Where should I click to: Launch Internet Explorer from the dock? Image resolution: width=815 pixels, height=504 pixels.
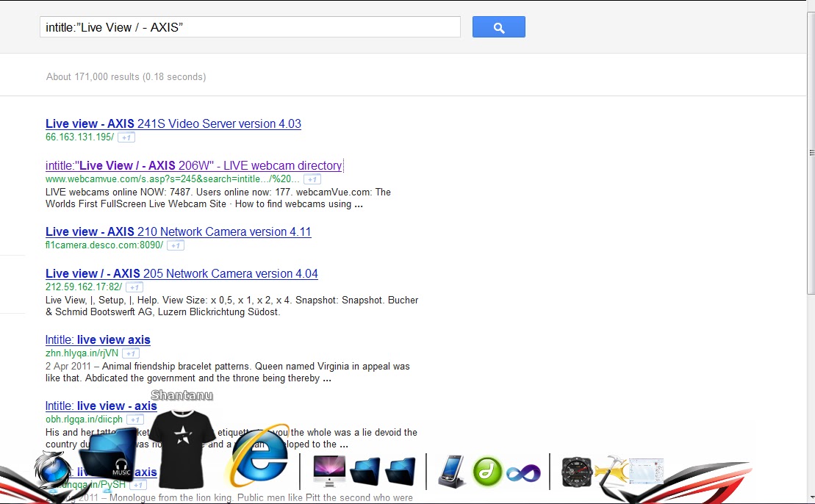[259, 456]
